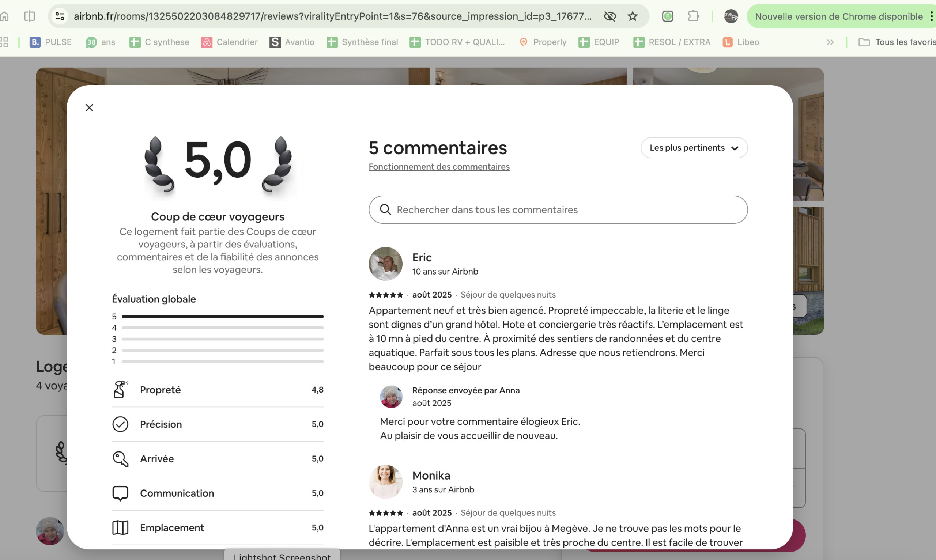Expand hidden bookmarks with double chevron
This screenshot has width=936, height=560.
pyautogui.click(x=830, y=42)
